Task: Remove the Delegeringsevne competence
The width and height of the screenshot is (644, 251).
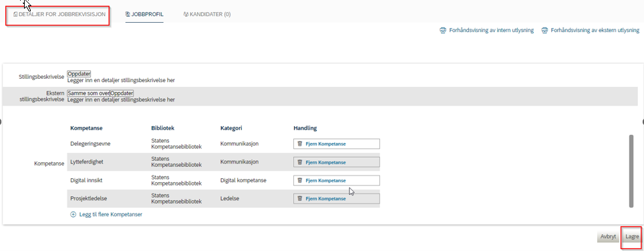Action: 337,144
